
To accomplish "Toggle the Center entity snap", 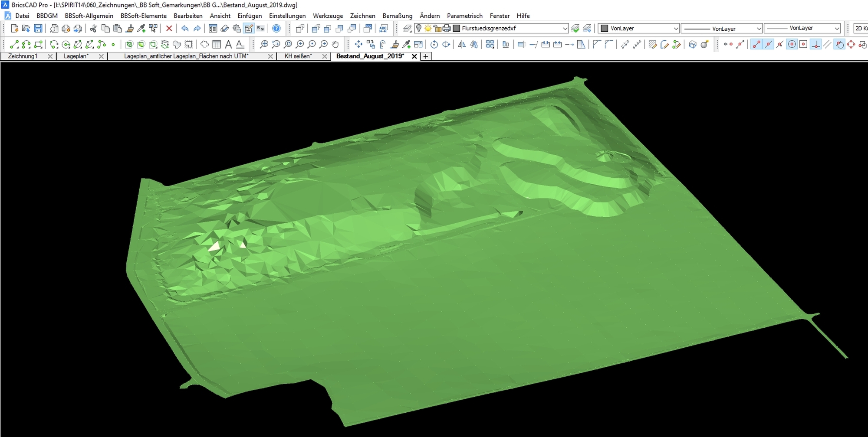I will point(792,44).
